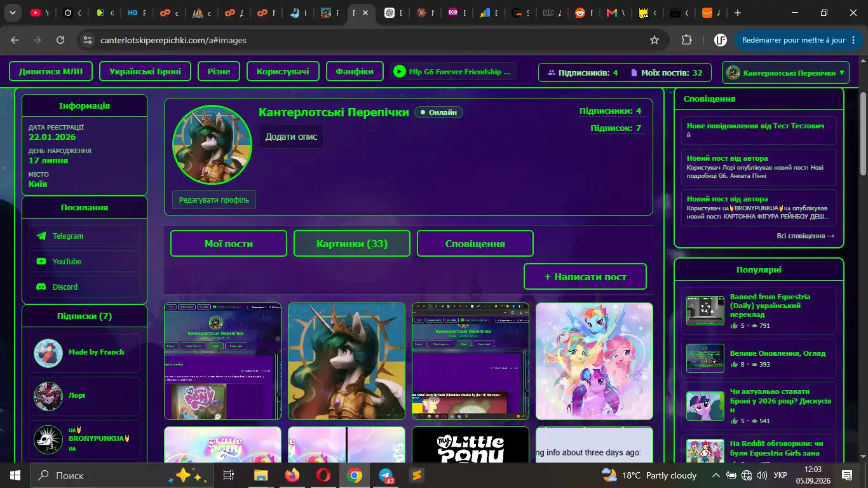Open the Підписники: 4 link in profile

coord(610,111)
